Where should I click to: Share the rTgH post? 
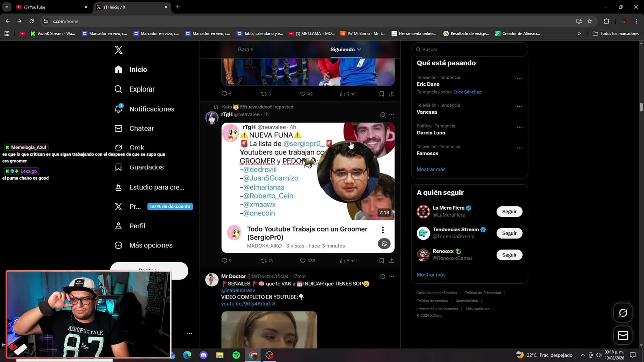click(391, 261)
